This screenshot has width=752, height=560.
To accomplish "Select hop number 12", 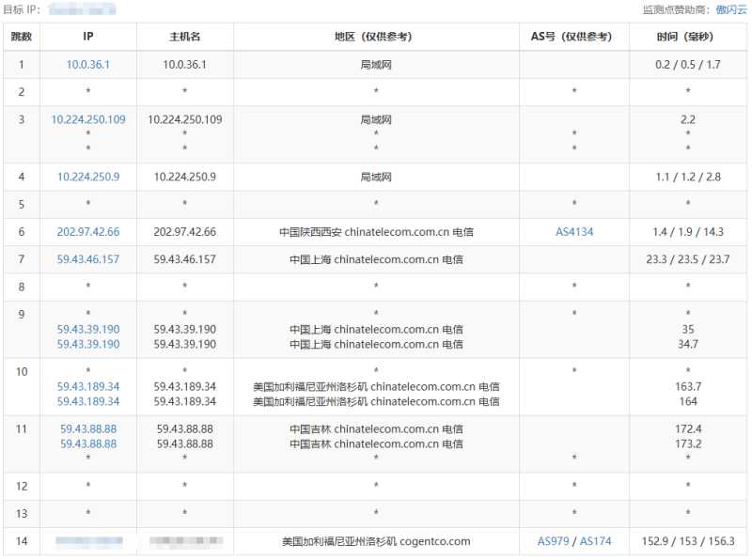I will (22, 486).
